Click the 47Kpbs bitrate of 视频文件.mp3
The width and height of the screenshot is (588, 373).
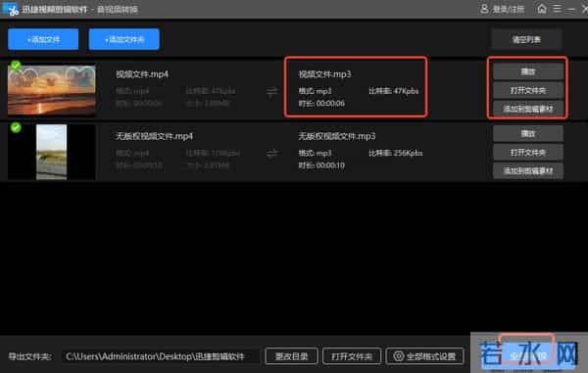tap(394, 91)
